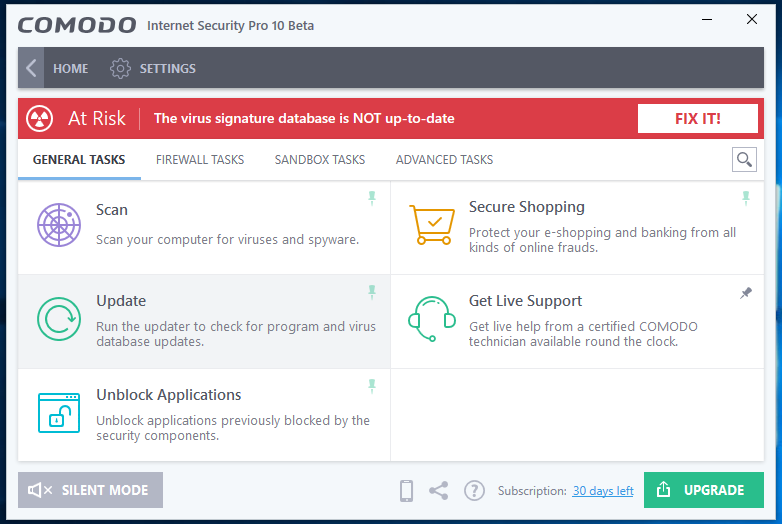
Task: Click the Update circular arrow icon
Action: [x=59, y=319]
